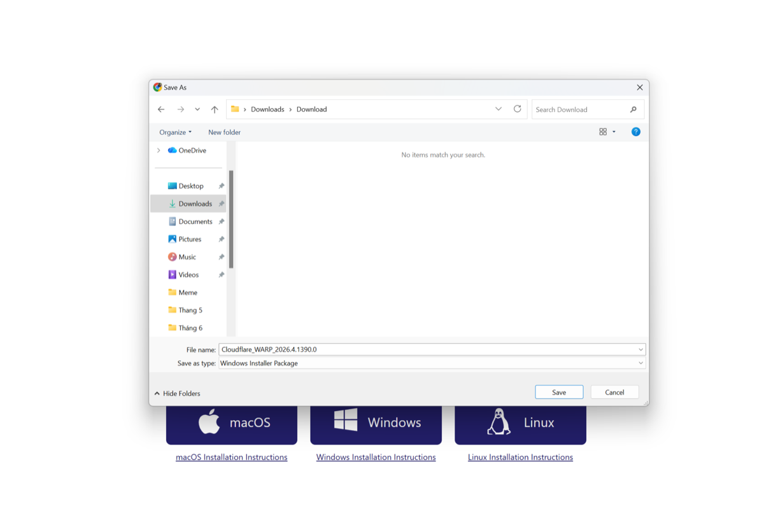Click folder icon in address bar
The width and height of the screenshot is (764, 532).
[235, 109]
